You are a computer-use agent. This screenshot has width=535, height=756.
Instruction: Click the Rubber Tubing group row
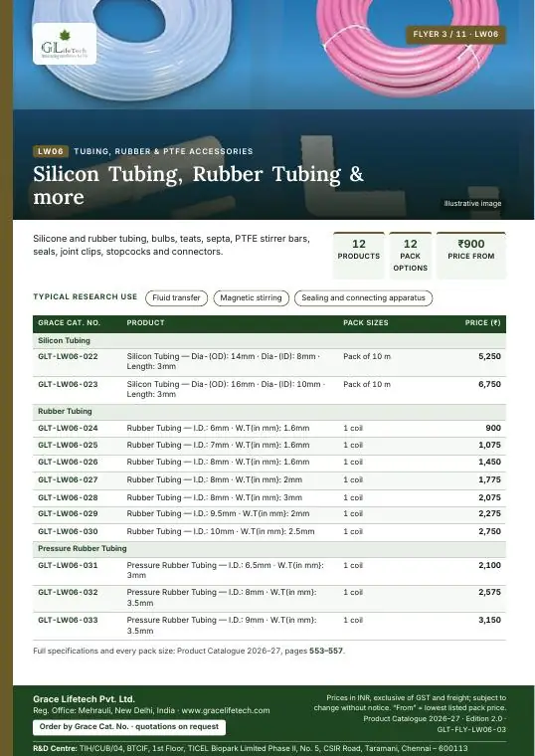pos(269,411)
